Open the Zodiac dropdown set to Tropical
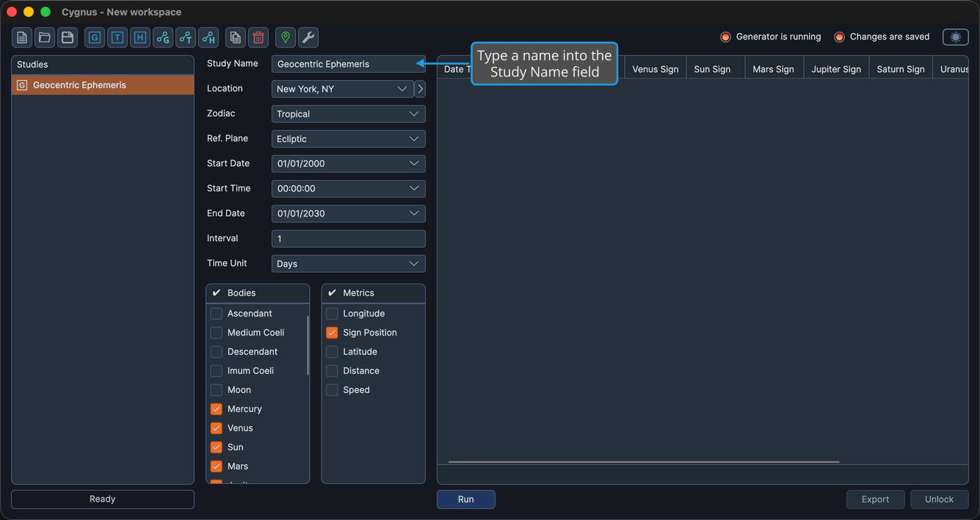This screenshot has width=980, height=520. coord(349,114)
